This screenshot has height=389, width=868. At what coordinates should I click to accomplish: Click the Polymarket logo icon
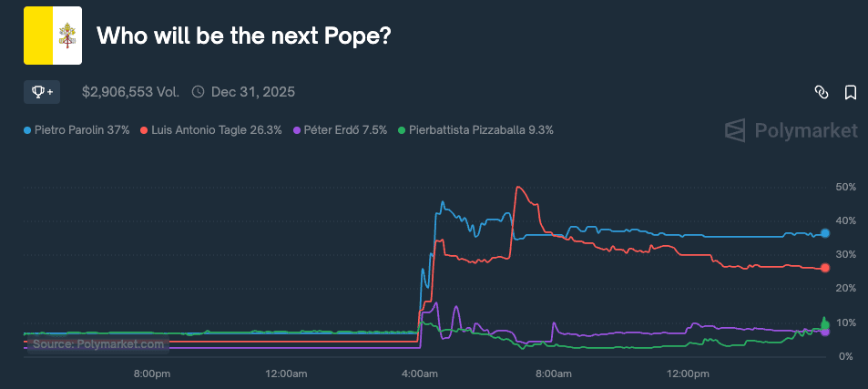tap(735, 131)
